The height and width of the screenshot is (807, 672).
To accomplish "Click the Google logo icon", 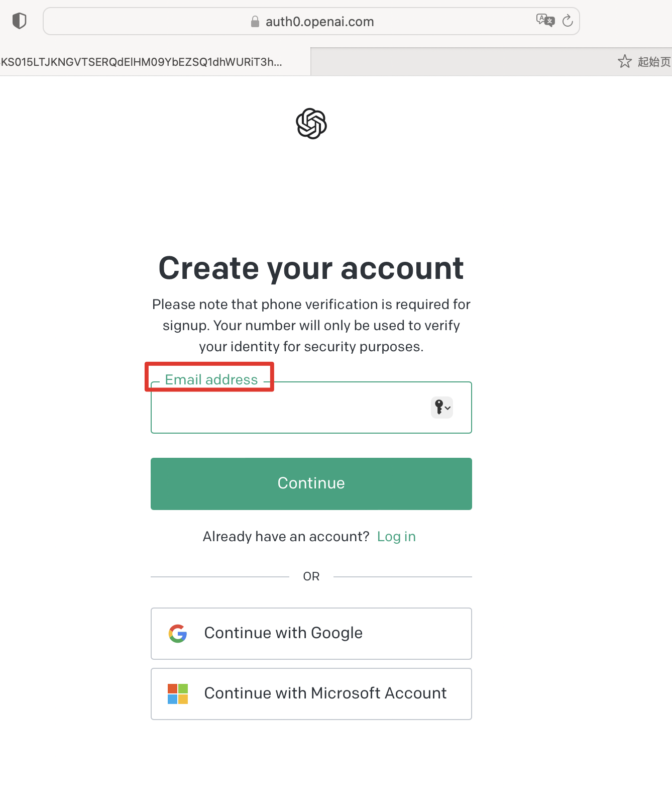I will tap(178, 633).
